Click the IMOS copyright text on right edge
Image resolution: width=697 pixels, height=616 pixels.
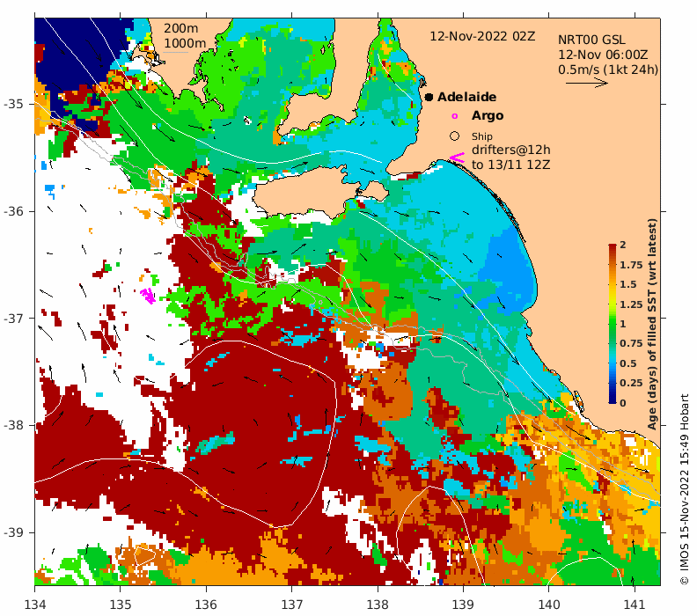pos(685,489)
